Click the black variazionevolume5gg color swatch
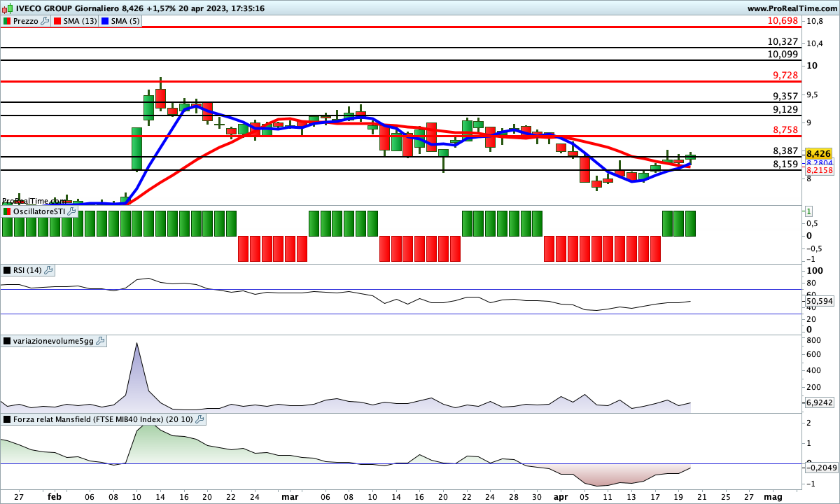 [6, 341]
